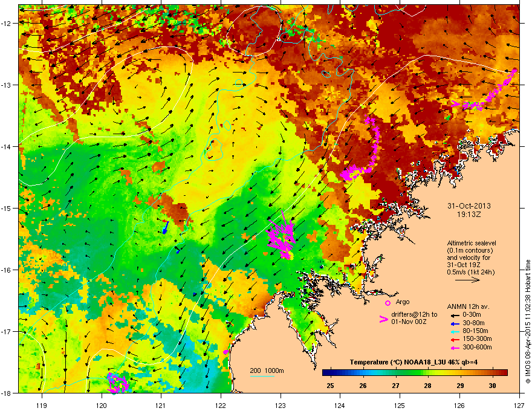The width and height of the screenshot is (532, 411).
Task: Click the date label 31-Oct-2013
Action: click(469, 206)
